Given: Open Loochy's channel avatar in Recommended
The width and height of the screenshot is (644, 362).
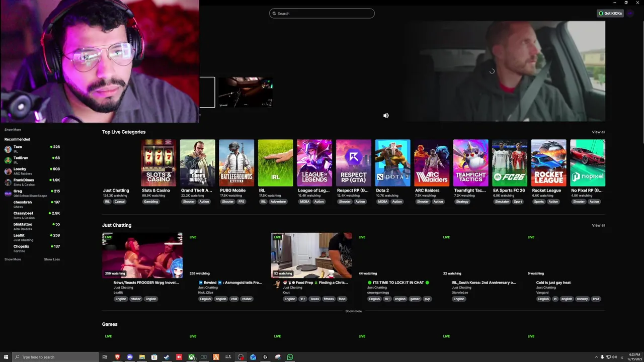Looking at the screenshot, I should tap(8, 171).
